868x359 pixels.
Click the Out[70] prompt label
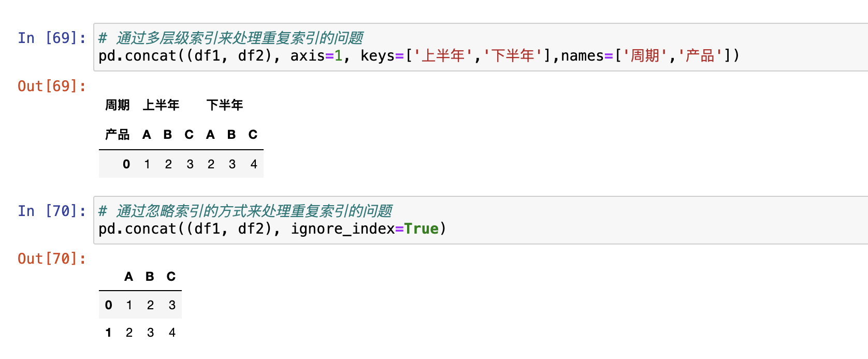click(x=52, y=259)
